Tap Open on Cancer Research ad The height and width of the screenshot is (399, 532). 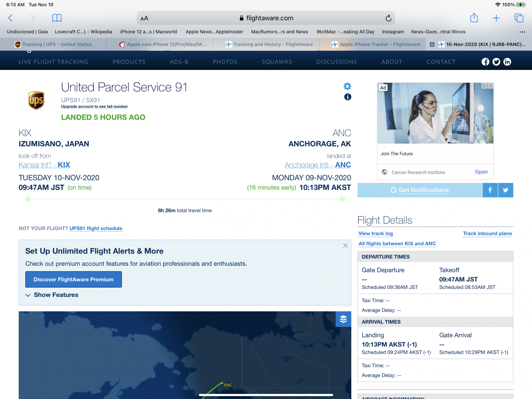coord(481,172)
